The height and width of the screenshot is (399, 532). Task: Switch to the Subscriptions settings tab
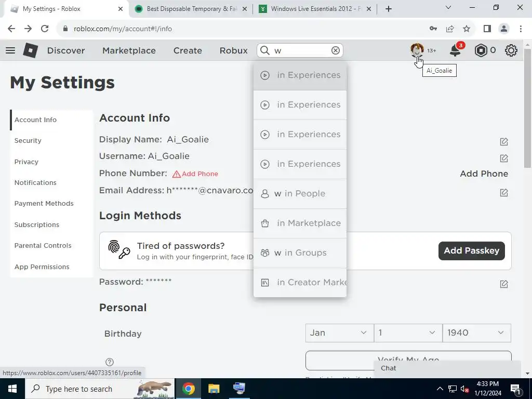tap(51, 224)
